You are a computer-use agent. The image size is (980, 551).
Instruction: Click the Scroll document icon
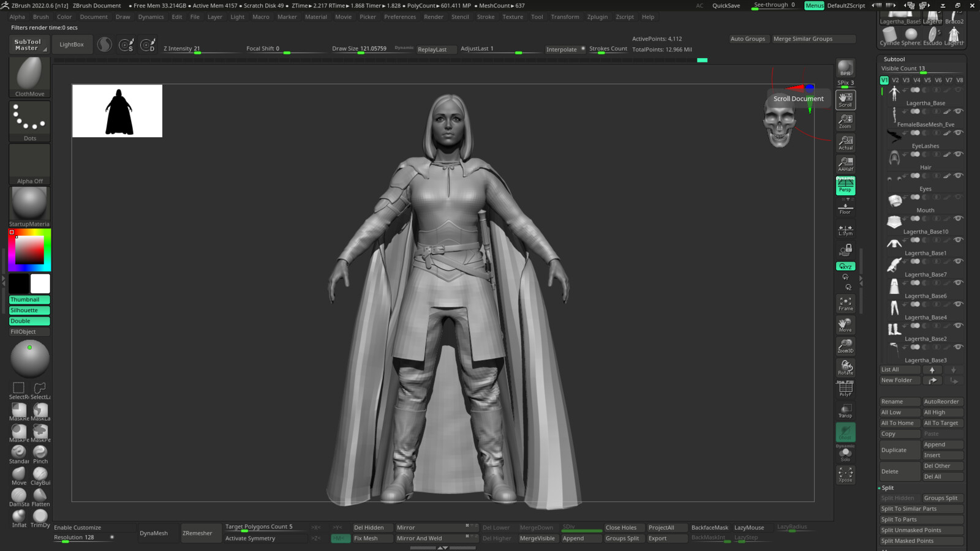845,100
